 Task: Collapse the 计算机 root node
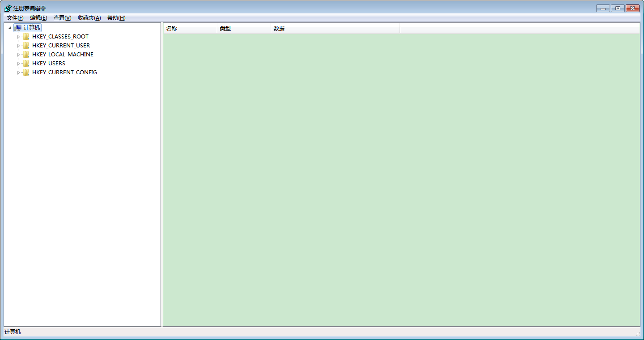click(x=10, y=28)
